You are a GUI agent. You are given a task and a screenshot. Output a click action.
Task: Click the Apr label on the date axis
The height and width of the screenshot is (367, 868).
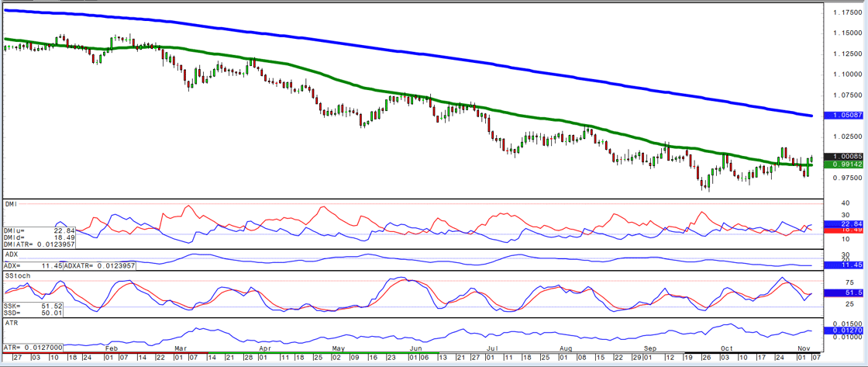265,348
